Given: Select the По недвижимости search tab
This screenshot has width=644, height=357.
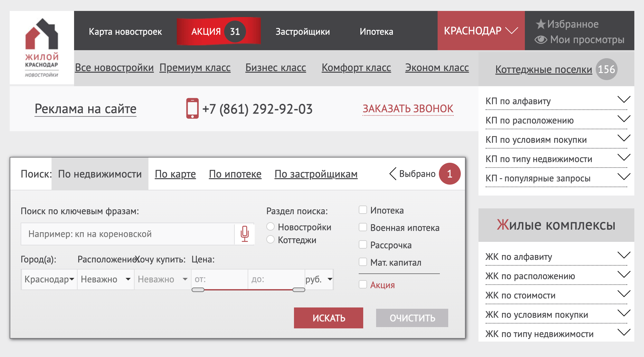Looking at the screenshot, I should tap(100, 174).
